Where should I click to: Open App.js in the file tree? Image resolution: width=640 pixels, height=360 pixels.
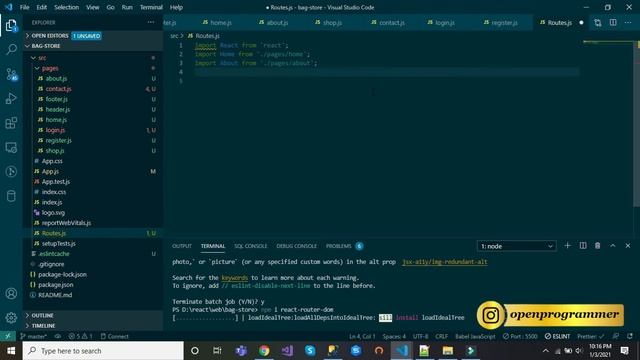tap(50, 171)
